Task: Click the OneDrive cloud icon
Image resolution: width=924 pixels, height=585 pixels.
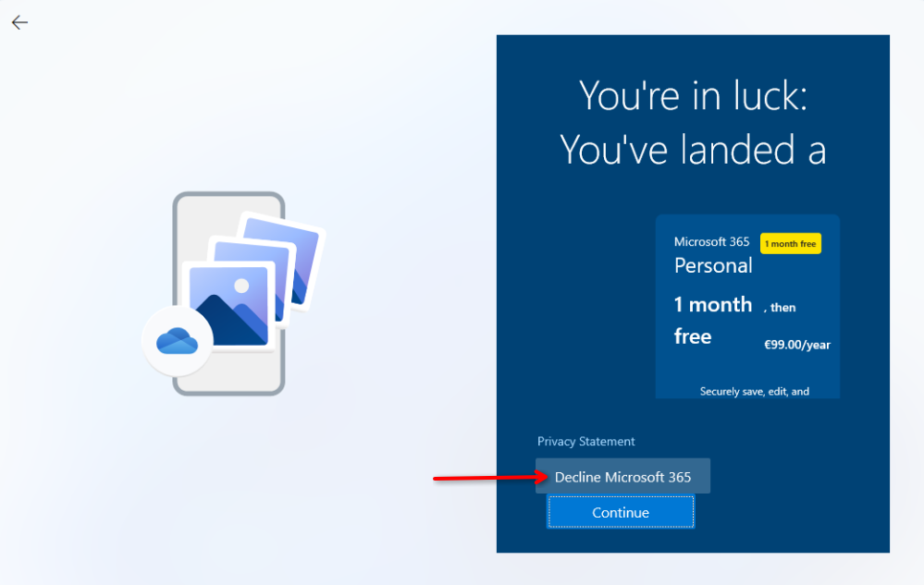Action: coord(177,342)
